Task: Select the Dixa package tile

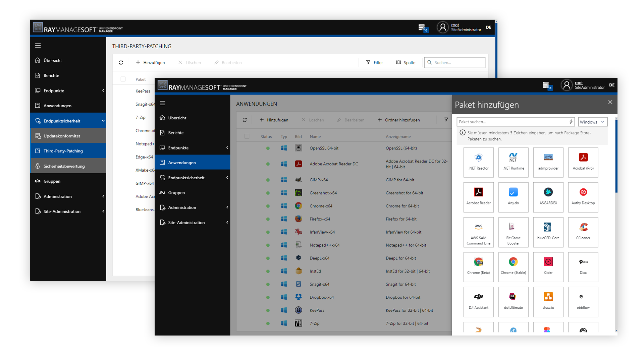Action: point(583,267)
